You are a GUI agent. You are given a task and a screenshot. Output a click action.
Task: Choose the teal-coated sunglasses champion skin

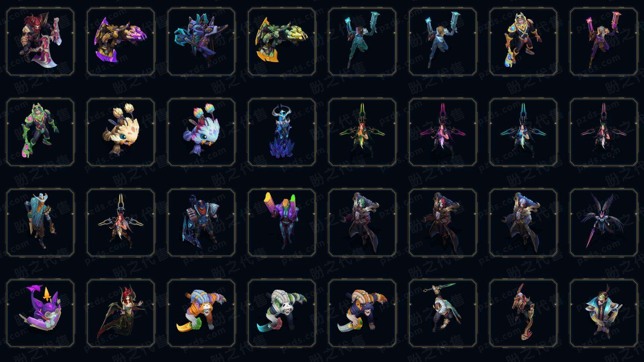tap(604, 313)
